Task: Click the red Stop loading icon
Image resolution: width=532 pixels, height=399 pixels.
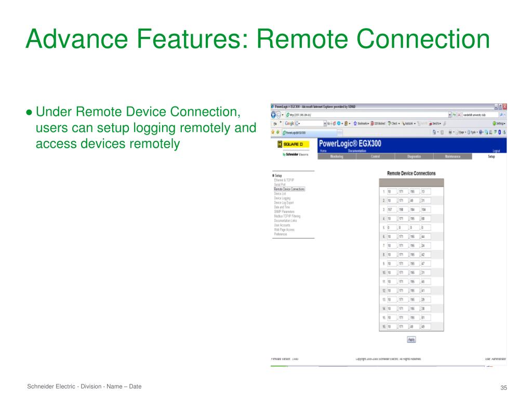Action: tap(459, 115)
